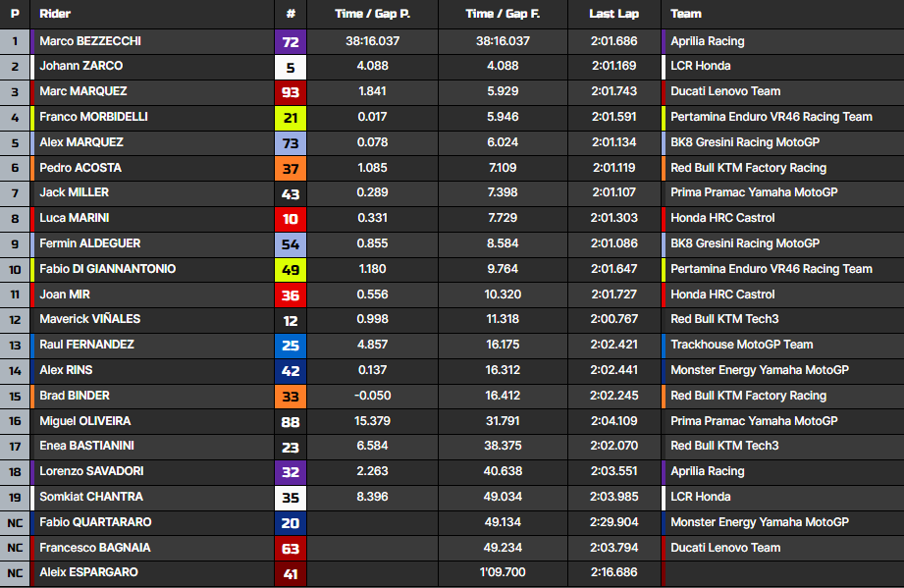Open Francesco BAGNAIA's rider entry
The height and width of the screenshot is (588, 904).
[94, 548]
